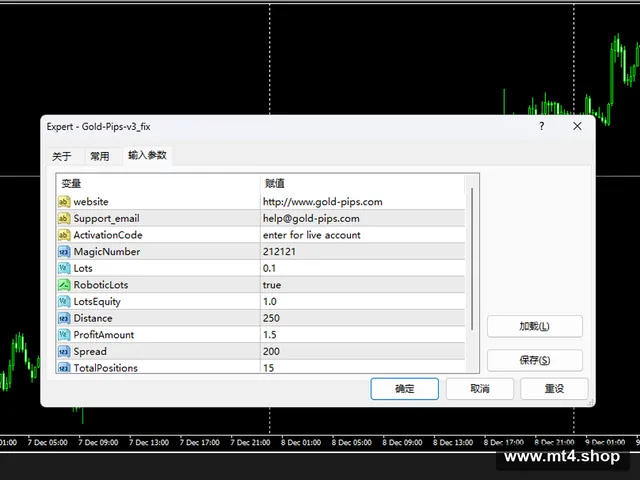Click the value help@gold-pips.com
The height and width of the screenshot is (480, 640).
(x=311, y=219)
